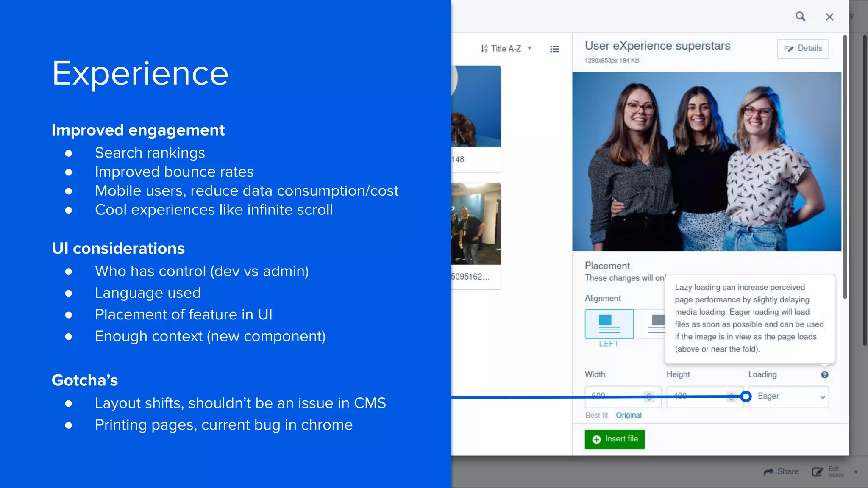
Task: Click the 'User eXperience superstars' title
Action: 657,46
